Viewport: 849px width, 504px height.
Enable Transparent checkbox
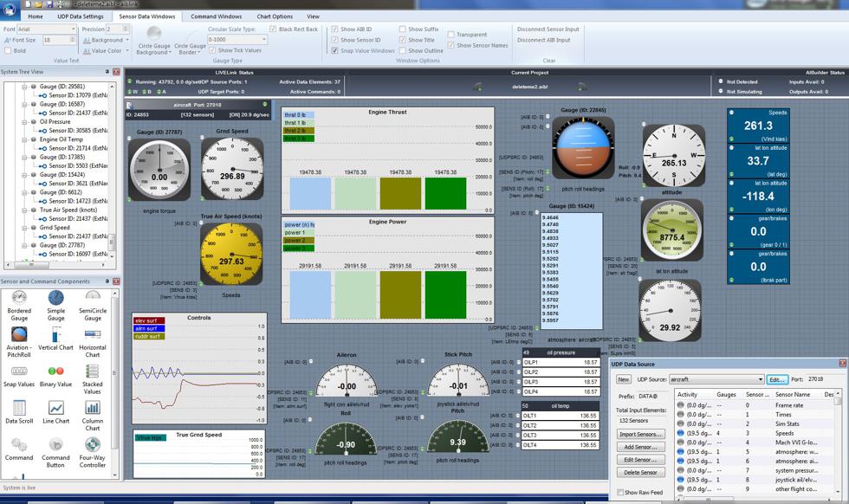[x=450, y=34]
